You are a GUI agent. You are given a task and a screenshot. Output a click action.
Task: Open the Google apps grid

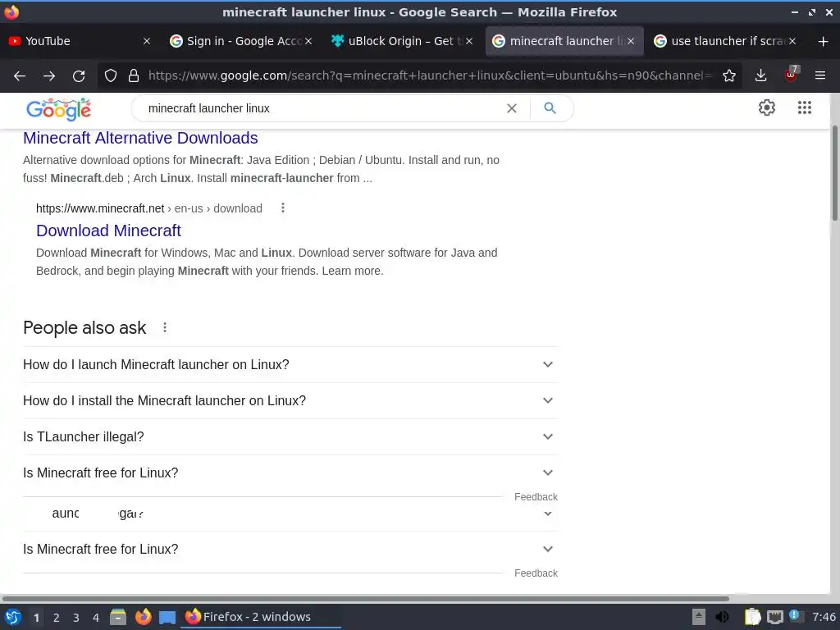click(x=804, y=107)
